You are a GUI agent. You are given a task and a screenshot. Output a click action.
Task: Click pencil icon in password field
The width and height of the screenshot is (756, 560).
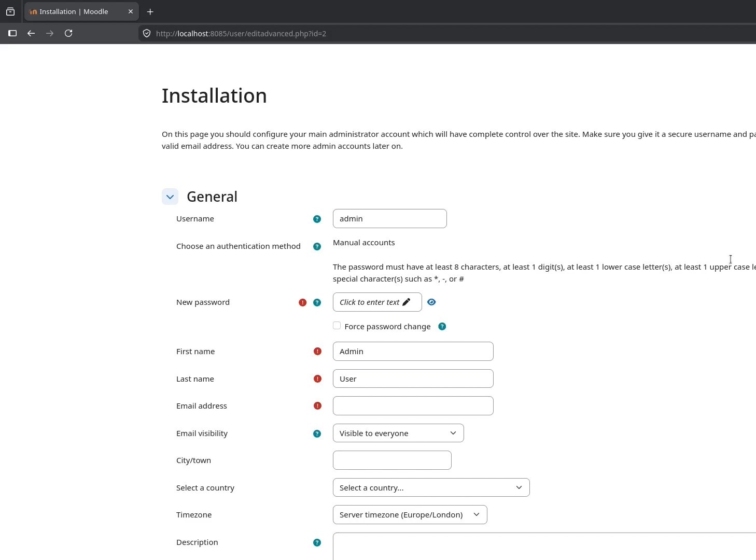[x=407, y=302]
